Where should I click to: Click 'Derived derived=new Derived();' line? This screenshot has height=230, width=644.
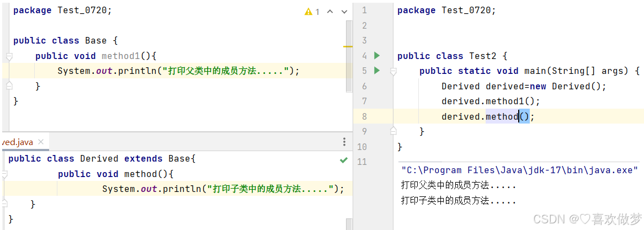[x=524, y=86]
